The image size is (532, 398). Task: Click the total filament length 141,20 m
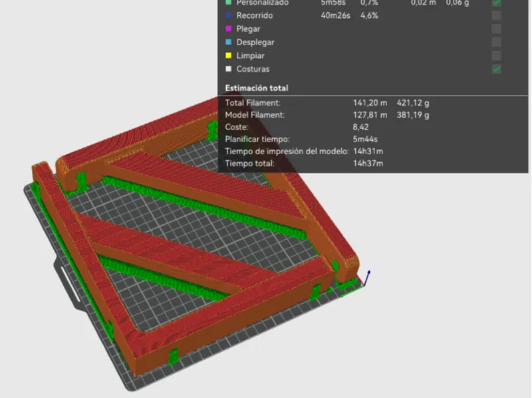point(370,103)
